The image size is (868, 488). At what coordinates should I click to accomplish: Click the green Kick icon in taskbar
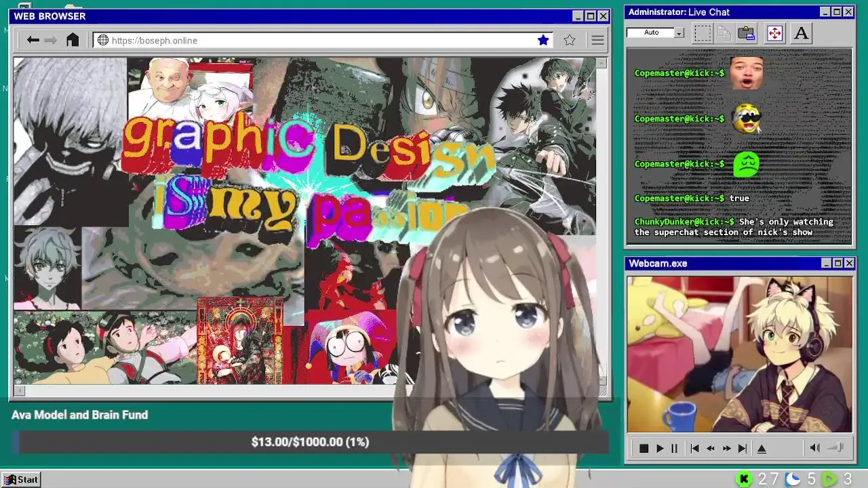click(x=744, y=479)
